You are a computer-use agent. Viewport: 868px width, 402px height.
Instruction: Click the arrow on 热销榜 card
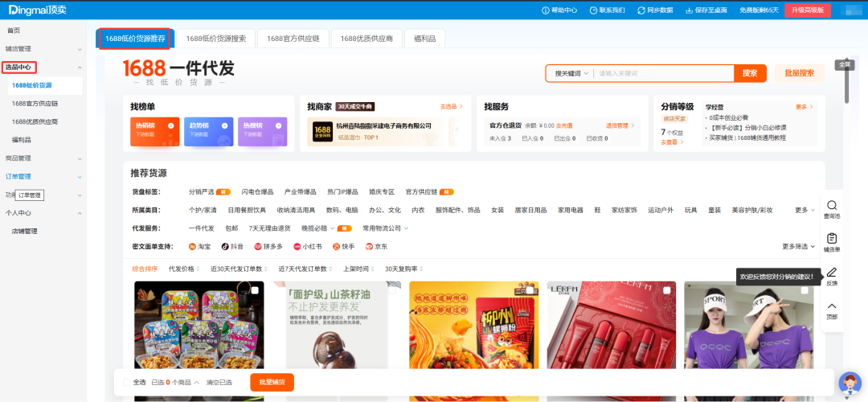(170, 125)
